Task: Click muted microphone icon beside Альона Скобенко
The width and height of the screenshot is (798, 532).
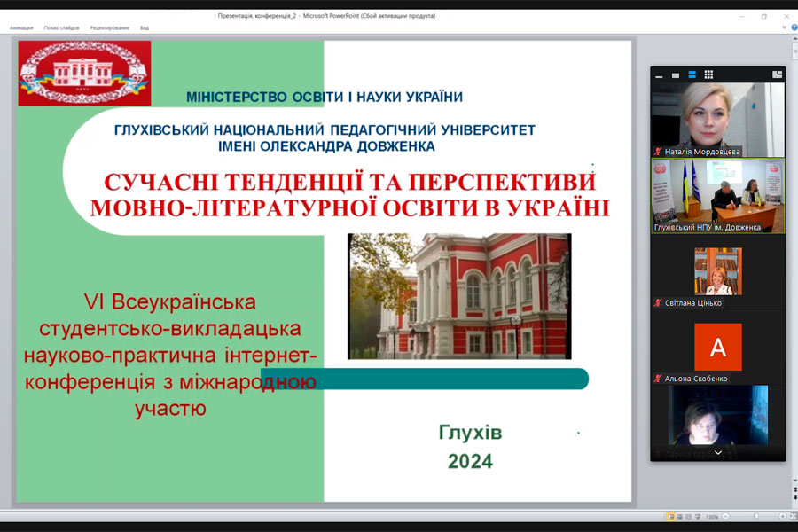Action: click(658, 379)
